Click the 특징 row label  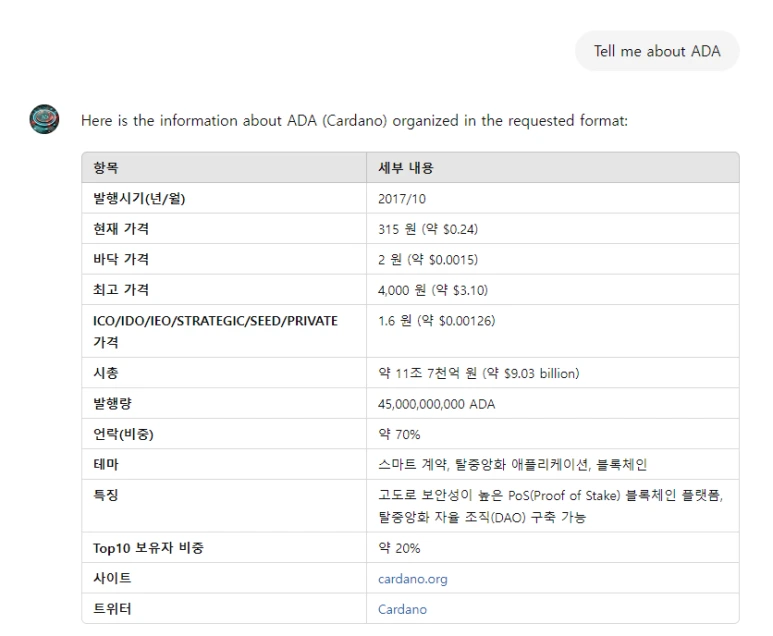(x=105, y=495)
